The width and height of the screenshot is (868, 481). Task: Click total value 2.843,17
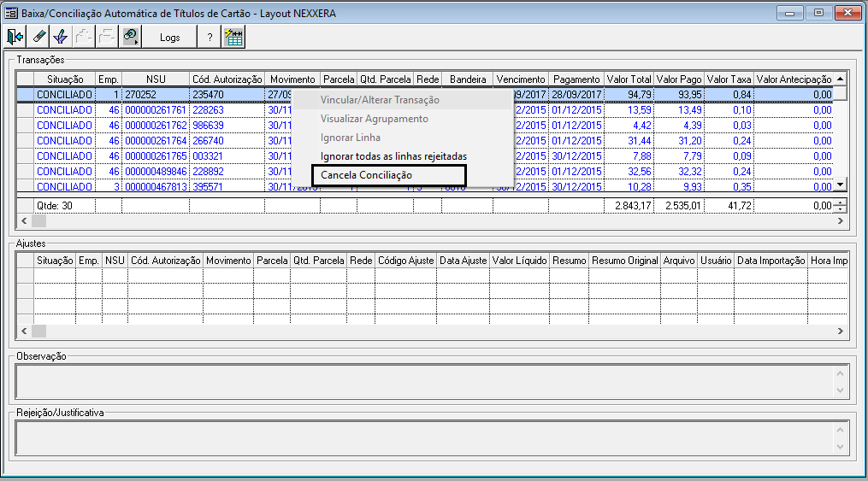tap(629, 206)
